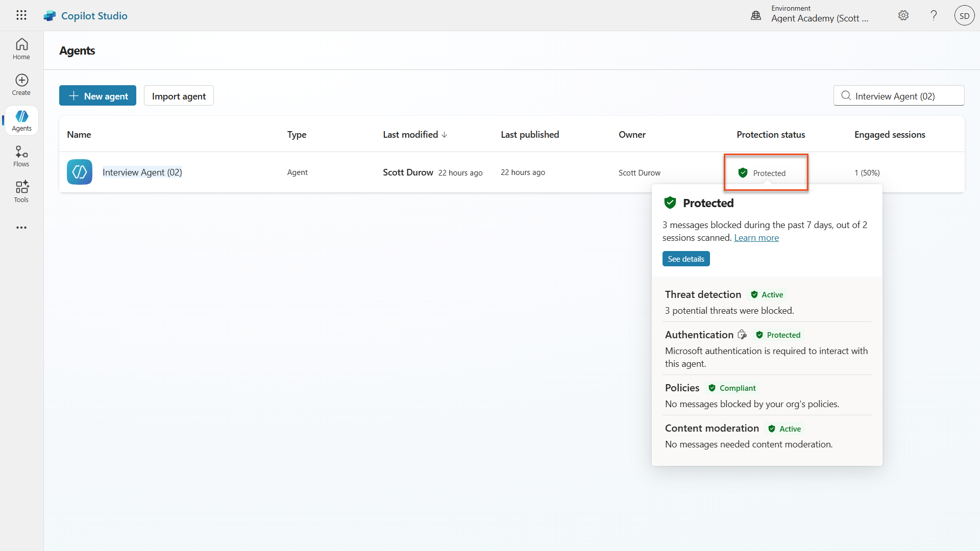Open the app launcher waffle icon
Screen dimensions: 980x551
coord(21,15)
